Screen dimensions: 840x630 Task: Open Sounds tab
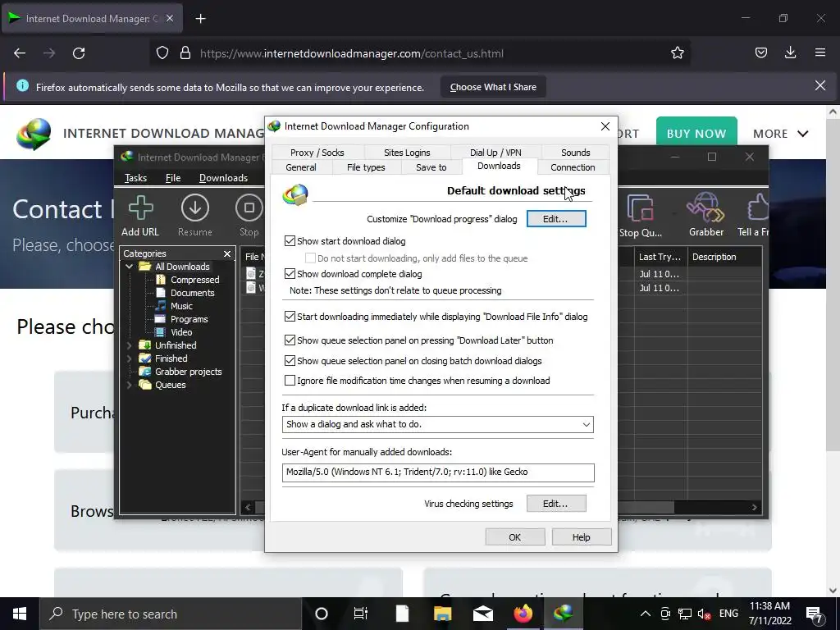(575, 153)
